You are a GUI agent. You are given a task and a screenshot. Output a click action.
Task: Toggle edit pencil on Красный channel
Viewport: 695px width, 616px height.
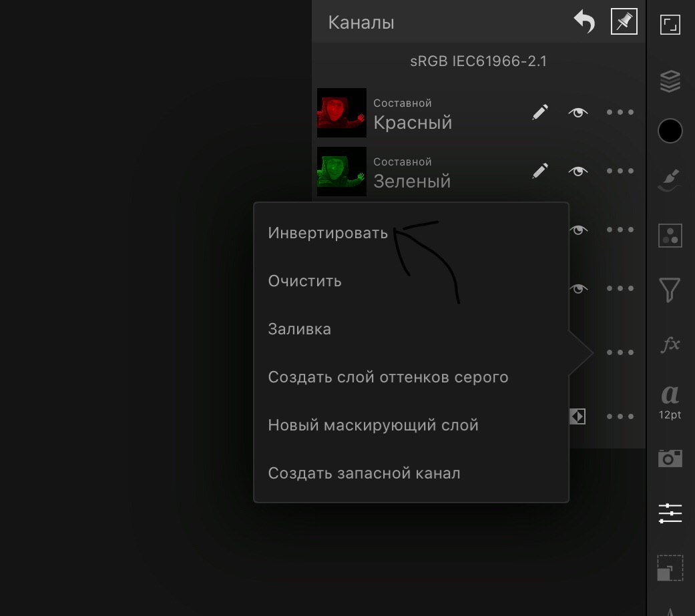pyautogui.click(x=540, y=112)
